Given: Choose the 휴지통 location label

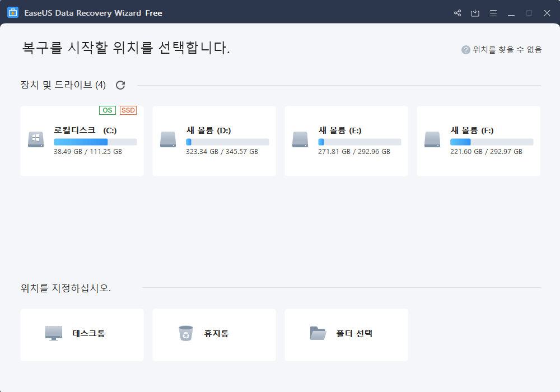Looking at the screenshot, I should click(x=216, y=333).
